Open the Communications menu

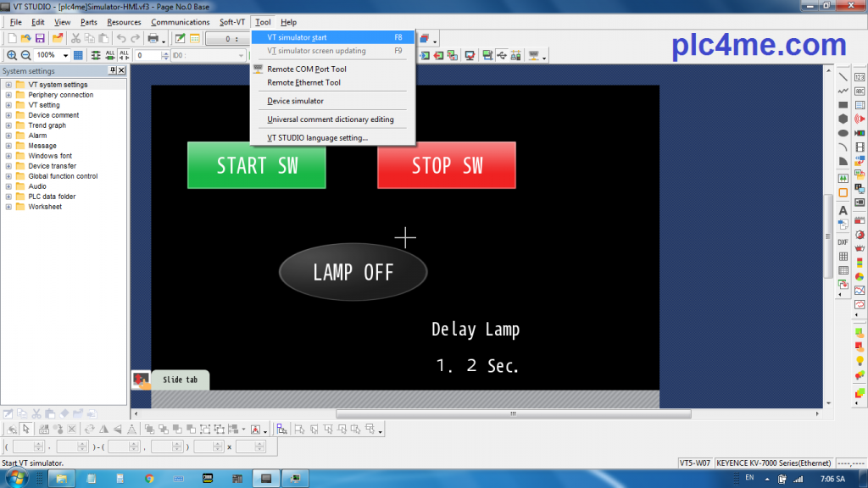[x=180, y=22]
